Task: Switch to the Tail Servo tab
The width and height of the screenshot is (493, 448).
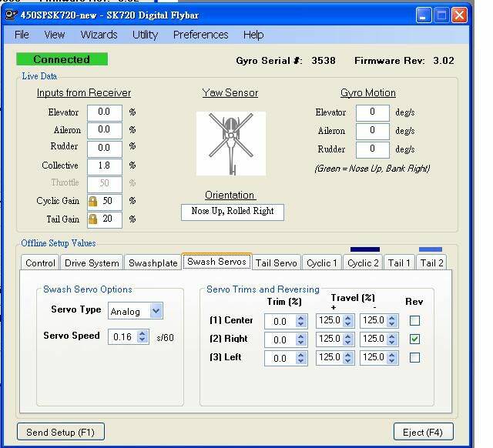Action: pyautogui.click(x=276, y=262)
